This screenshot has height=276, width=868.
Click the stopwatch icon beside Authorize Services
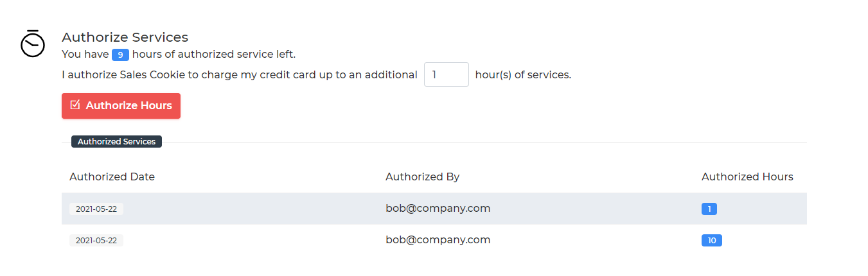point(33,43)
